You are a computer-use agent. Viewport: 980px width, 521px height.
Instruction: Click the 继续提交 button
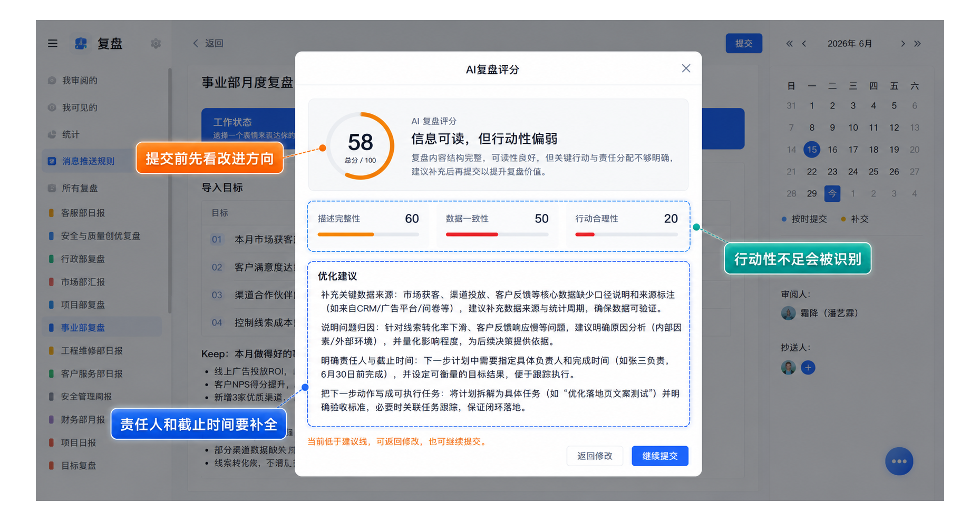[660, 456]
